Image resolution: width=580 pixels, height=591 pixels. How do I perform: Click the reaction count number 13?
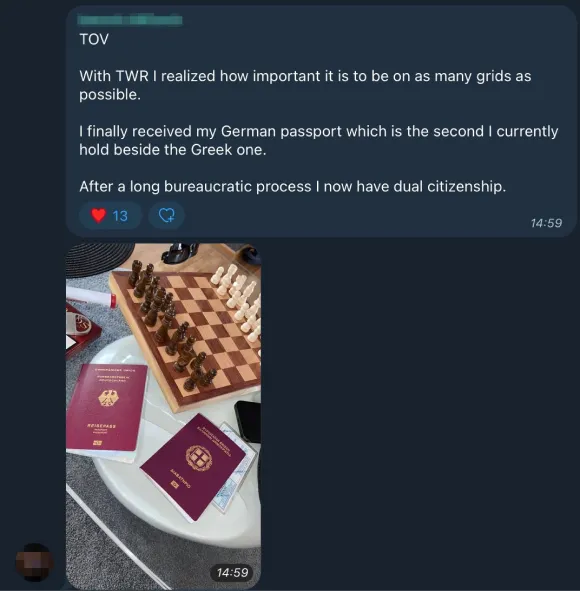(x=120, y=216)
